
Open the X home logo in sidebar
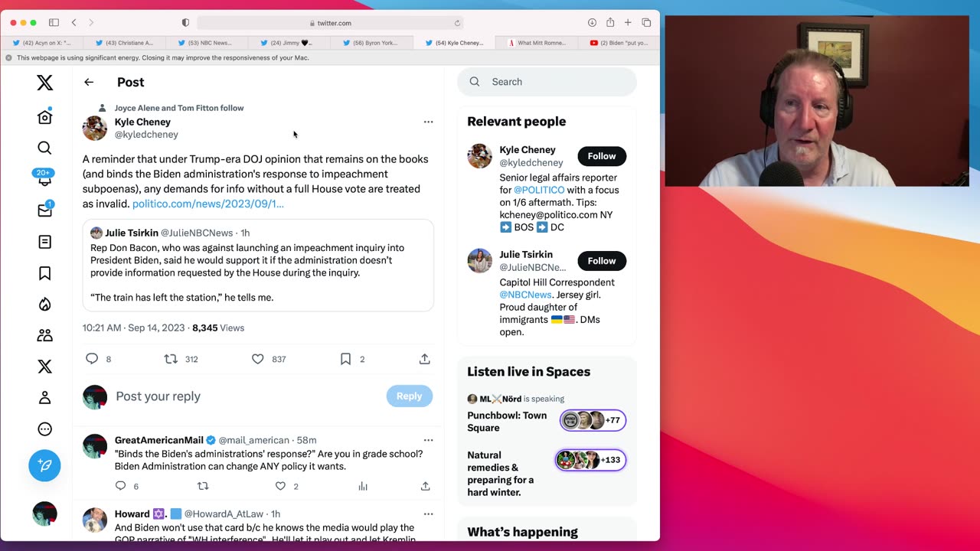44,83
